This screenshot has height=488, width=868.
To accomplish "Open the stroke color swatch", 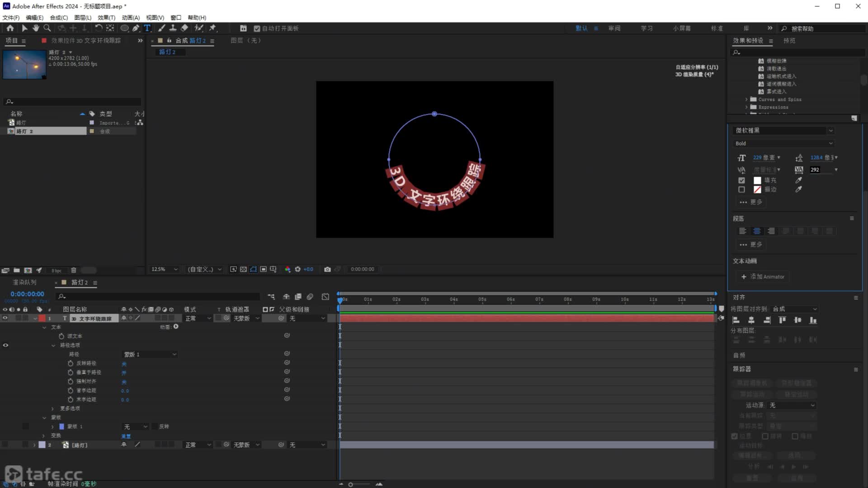I will point(757,190).
